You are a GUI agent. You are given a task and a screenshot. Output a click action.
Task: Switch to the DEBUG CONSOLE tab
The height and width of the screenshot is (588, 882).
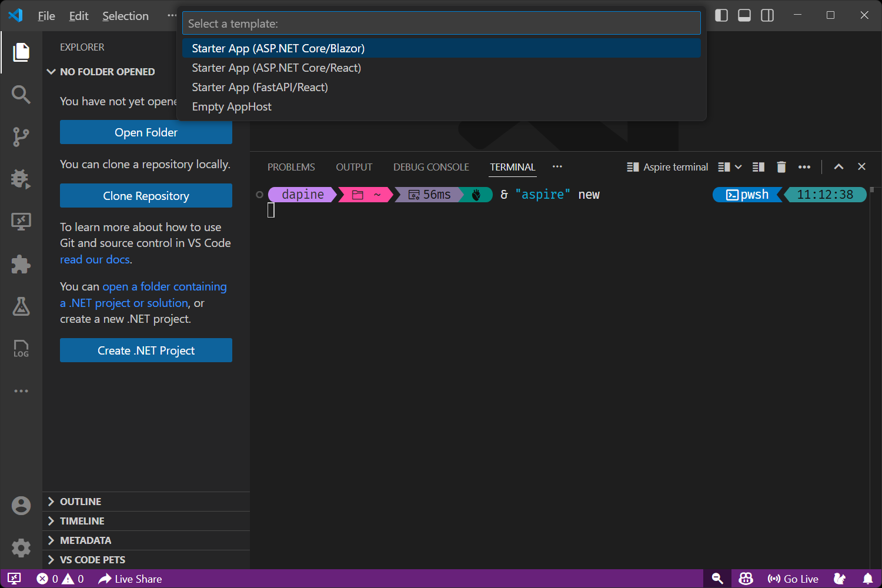coord(431,166)
